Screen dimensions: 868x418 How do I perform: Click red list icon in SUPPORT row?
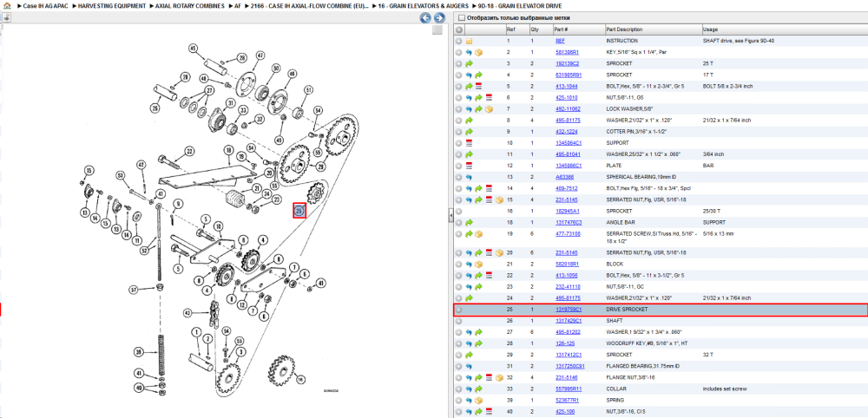(469, 142)
